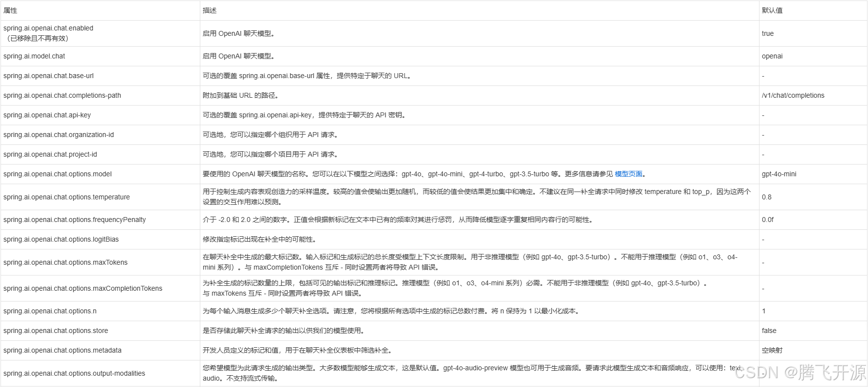This screenshot has width=868, height=387.
Task: Click the default value 空映射
Action: point(772,350)
